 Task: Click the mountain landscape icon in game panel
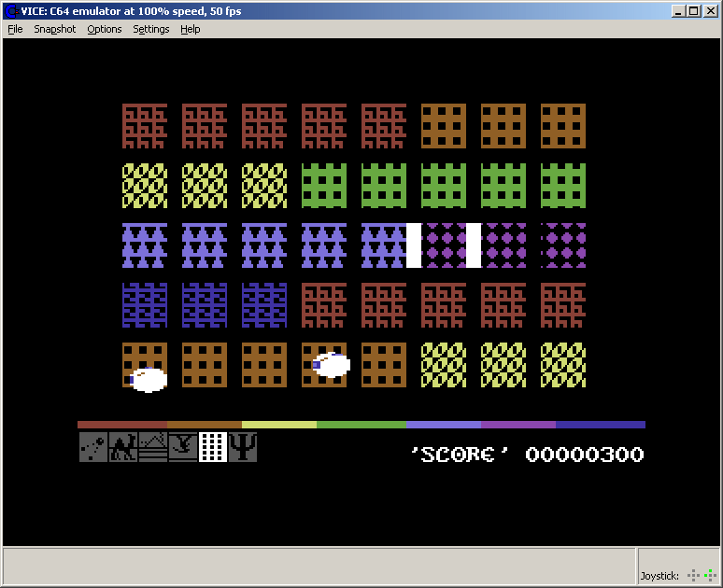(x=153, y=447)
